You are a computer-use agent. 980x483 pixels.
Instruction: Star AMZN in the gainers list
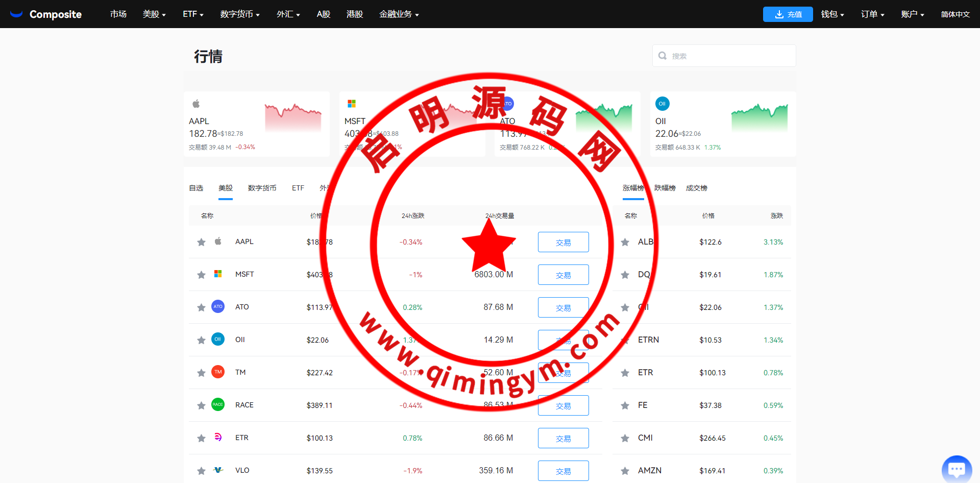tap(625, 471)
